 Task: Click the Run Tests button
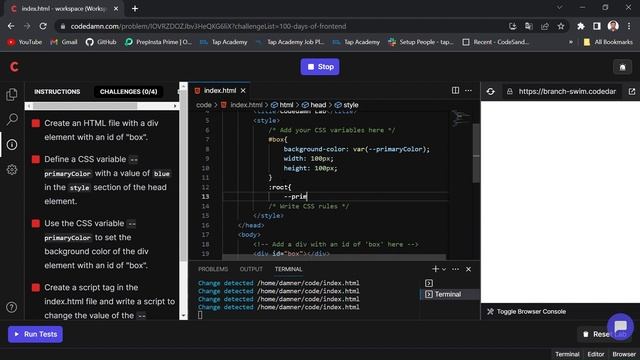pyautogui.click(x=36, y=334)
